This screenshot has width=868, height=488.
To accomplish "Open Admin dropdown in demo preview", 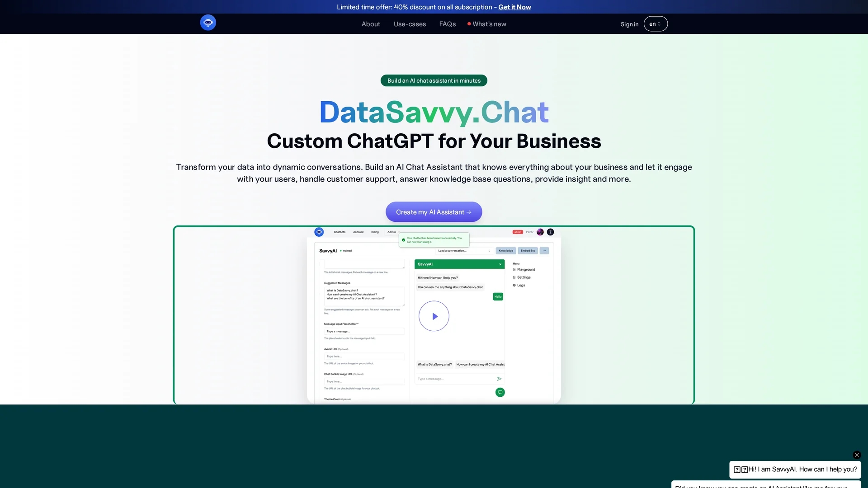I will pos(393,232).
